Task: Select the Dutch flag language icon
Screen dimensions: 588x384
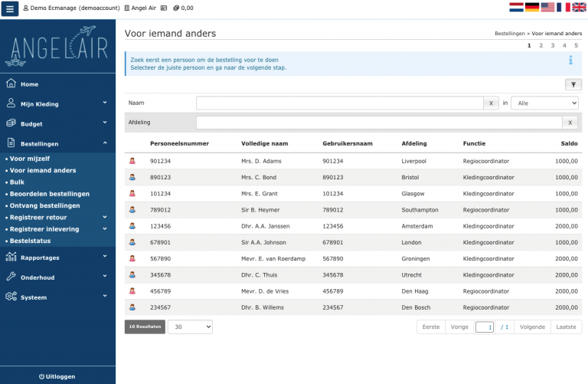Action: pyautogui.click(x=514, y=7)
